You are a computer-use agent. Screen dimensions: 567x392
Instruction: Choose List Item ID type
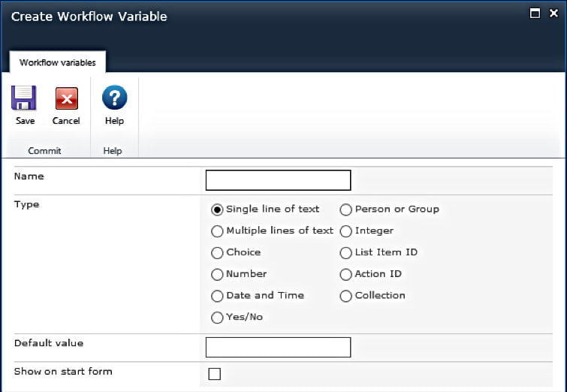pyautogui.click(x=345, y=253)
